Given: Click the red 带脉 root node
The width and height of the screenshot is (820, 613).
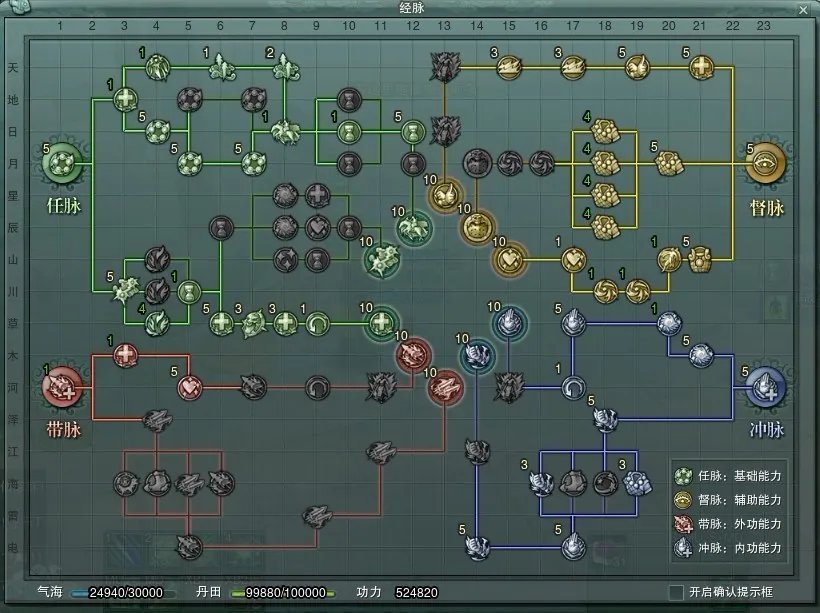Looking at the screenshot, I should [x=62, y=385].
